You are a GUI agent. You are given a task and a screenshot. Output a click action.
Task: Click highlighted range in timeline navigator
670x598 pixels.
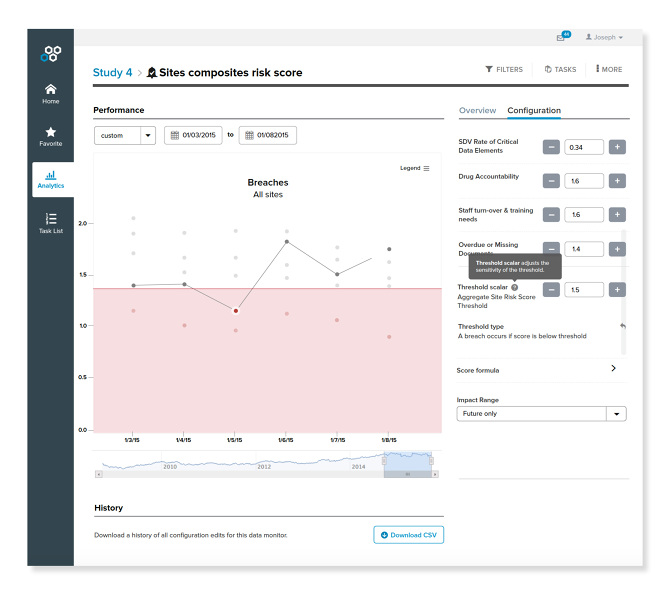[x=408, y=461]
